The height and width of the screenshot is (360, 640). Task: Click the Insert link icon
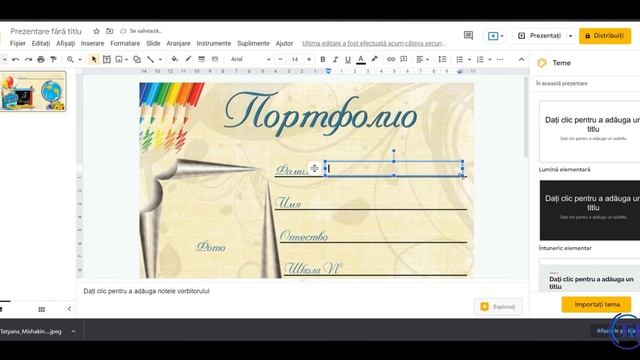point(391,60)
